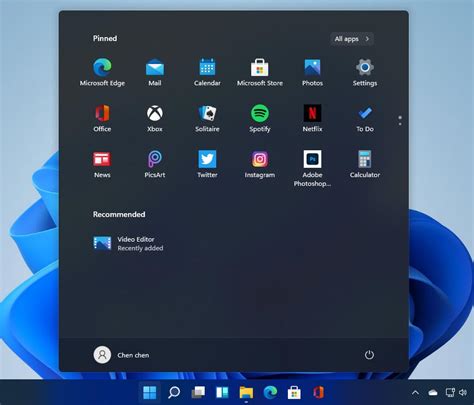The width and height of the screenshot is (474, 405).
Task: Open the network status tray icon
Action: [450, 393]
